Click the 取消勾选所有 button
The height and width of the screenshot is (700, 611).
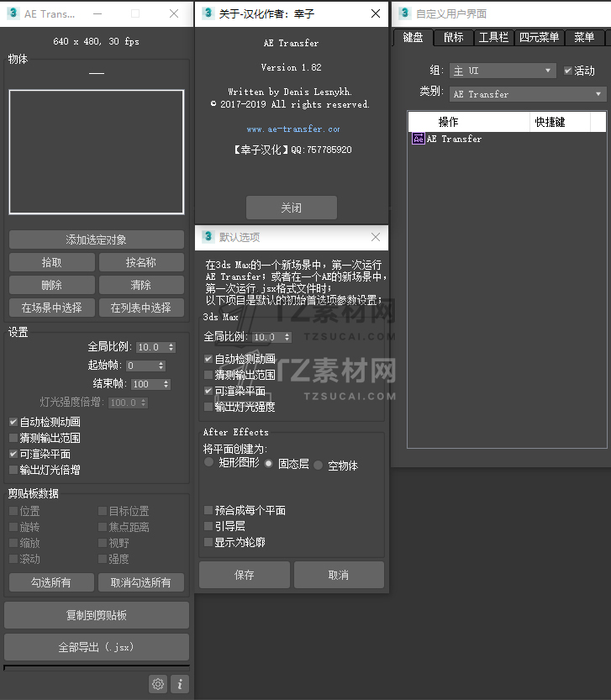tap(141, 582)
